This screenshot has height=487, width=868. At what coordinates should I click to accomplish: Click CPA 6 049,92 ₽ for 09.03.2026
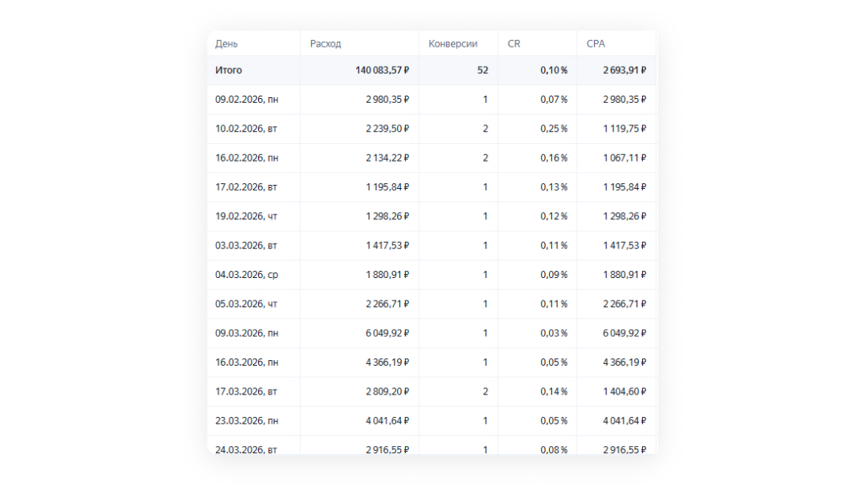[x=624, y=334]
